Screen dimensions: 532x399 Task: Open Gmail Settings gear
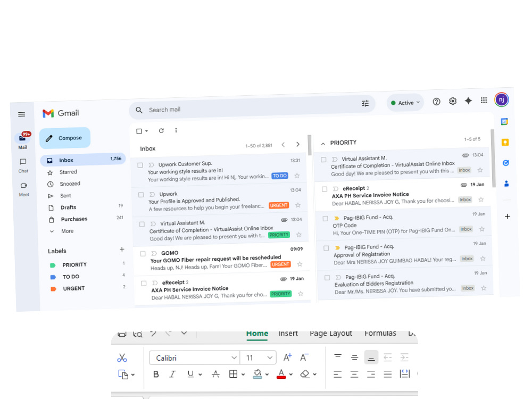click(x=453, y=101)
